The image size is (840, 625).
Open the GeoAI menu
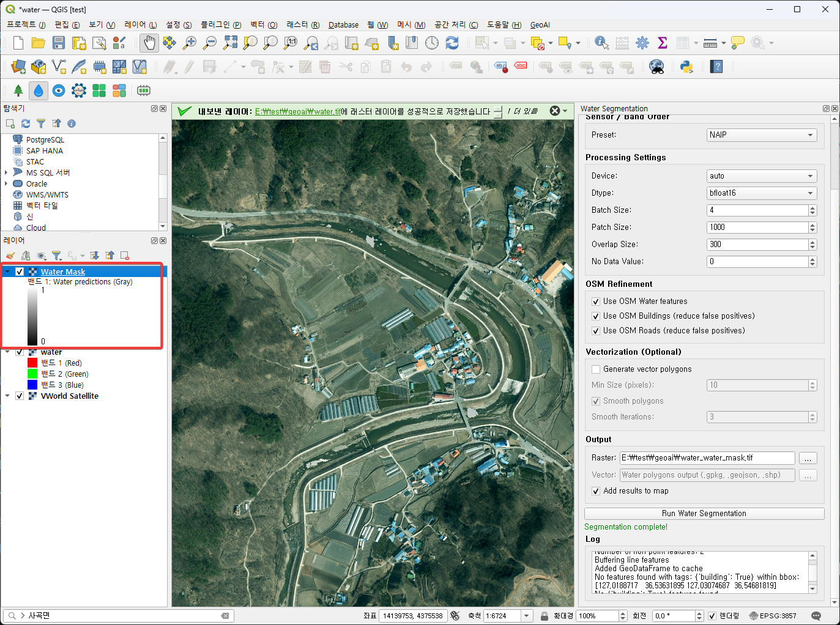[x=540, y=25]
